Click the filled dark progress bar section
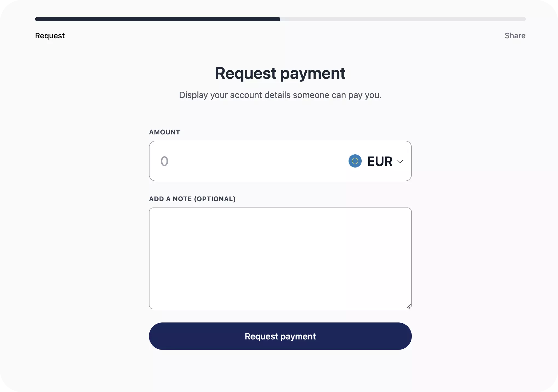558x392 pixels. point(157,19)
